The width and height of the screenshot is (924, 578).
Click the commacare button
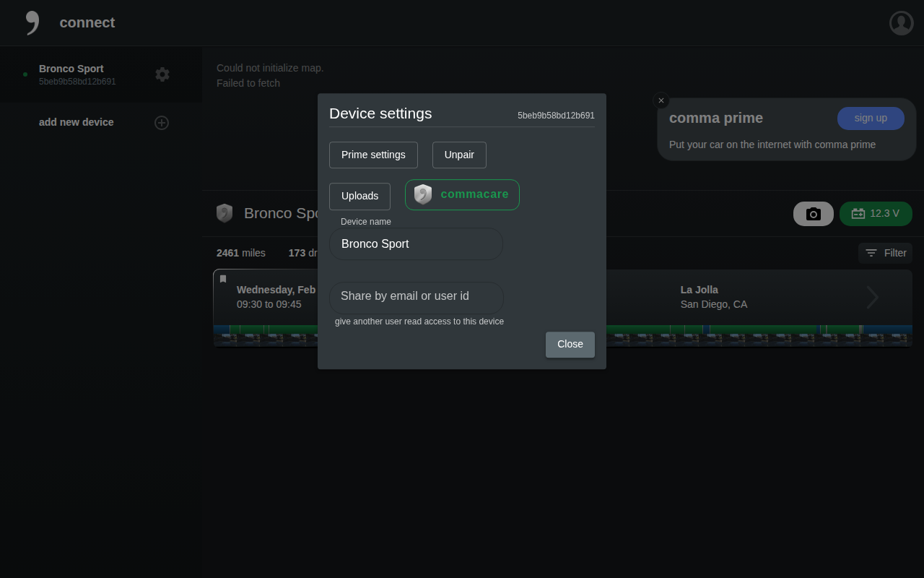coord(462,195)
